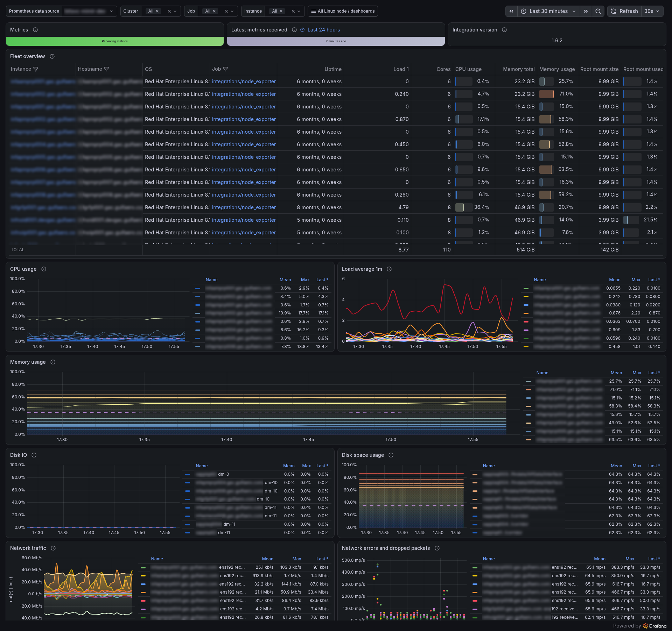
Task: Shift time range backward with double-left arrows
Action: (x=511, y=11)
